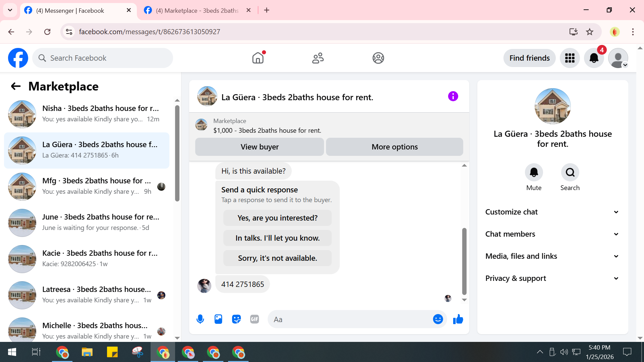The image size is (644, 362).
Task: Open the Windows notification center
Action: pos(627,352)
